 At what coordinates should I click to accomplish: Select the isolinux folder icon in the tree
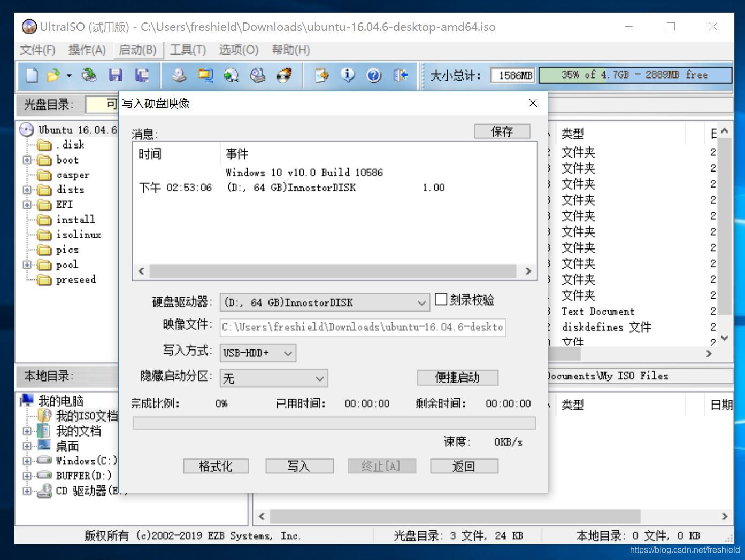click(x=44, y=235)
